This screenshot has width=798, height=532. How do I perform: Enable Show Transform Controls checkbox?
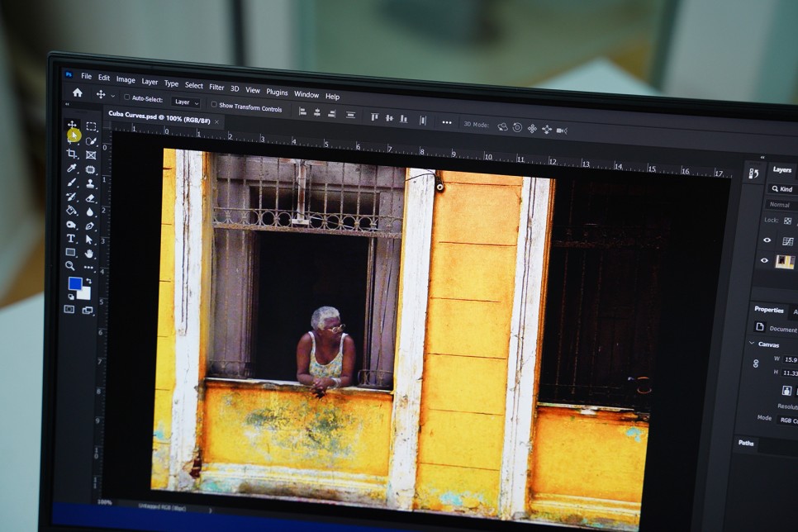click(x=214, y=104)
